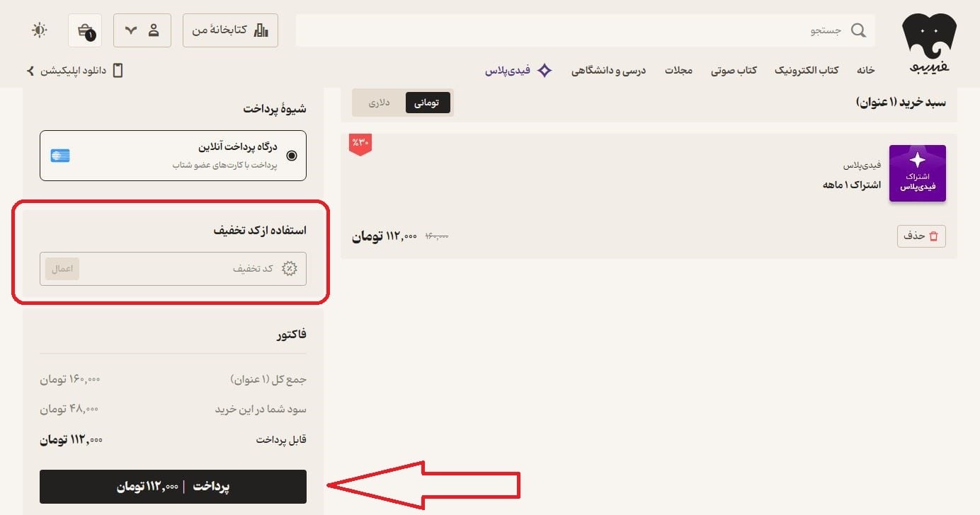Toggle the light/dark theme sun icon
This screenshot has width=980, height=515.
pyautogui.click(x=40, y=30)
